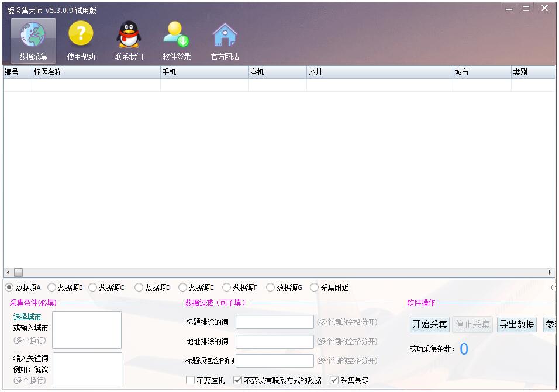Click the 开始采集 button

[x=429, y=324]
